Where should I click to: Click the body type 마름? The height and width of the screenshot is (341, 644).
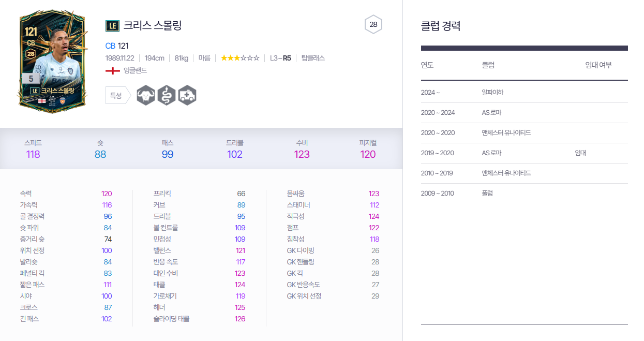tap(204, 58)
